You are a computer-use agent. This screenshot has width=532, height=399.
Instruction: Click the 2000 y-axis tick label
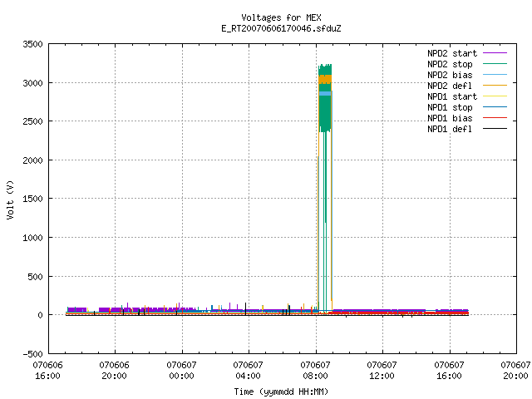(32, 160)
